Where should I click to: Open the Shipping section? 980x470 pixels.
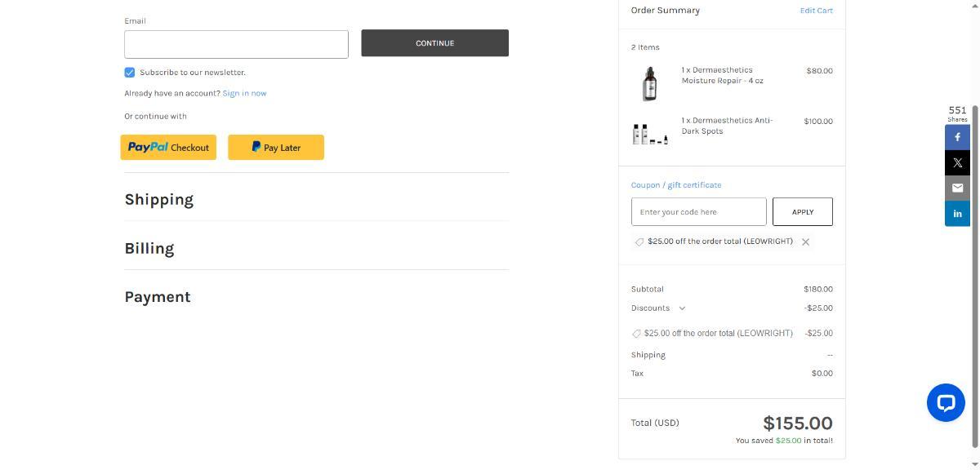tap(159, 200)
